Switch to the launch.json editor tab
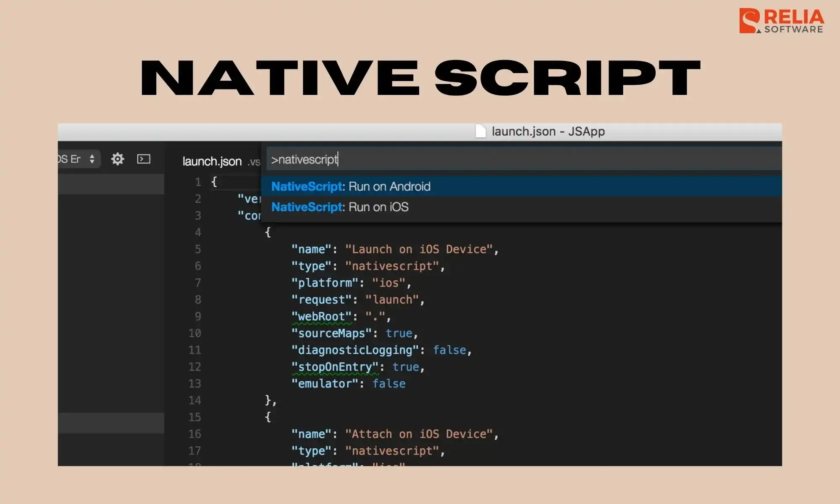Image resolution: width=840 pixels, height=504 pixels. [x=212, y=161]
